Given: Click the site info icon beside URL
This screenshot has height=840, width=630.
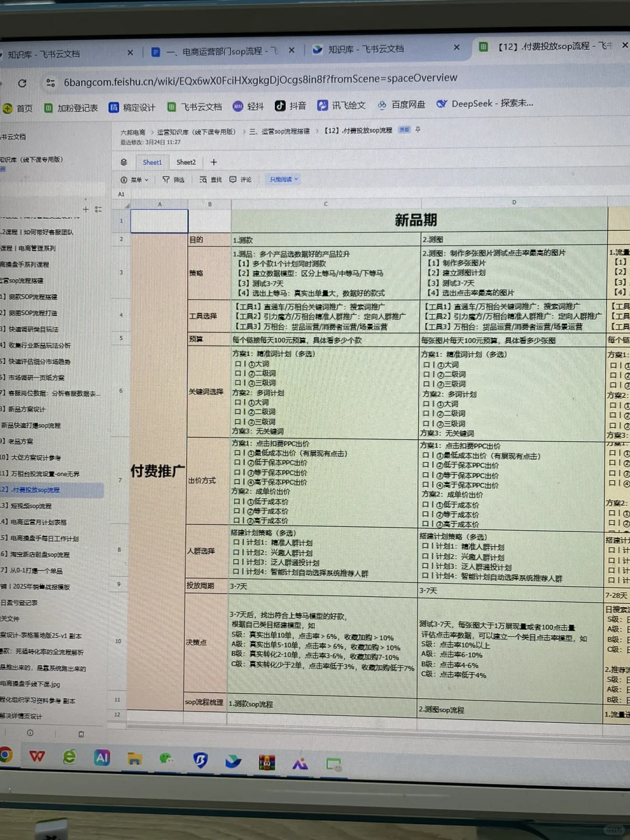Looking at the screenshot, I should pyautogui.click(x=51, y=83).
